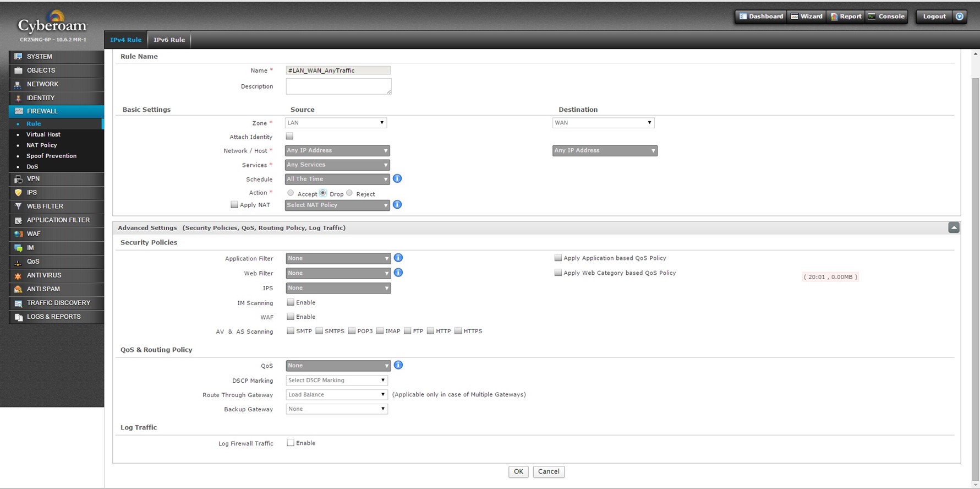The height and width of the screenshot is (489, 980).
Task: Open the Load Balance gateway dropdown
Action: 337,395
